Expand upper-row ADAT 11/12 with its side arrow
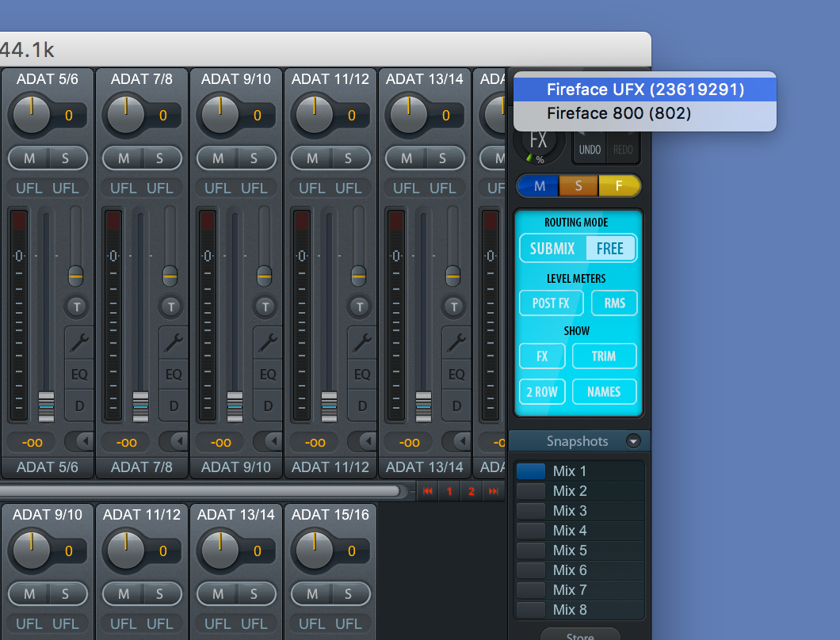This screenshot has height=640, width=840. pos(362,441)
